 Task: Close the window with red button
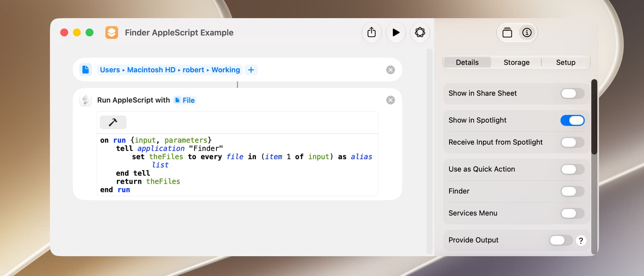coord(64,33)
